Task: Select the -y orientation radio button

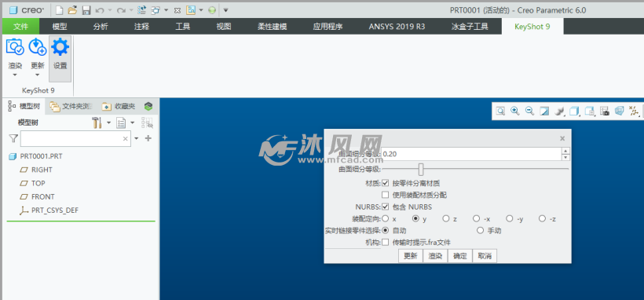Action: (x=509, y=218)
